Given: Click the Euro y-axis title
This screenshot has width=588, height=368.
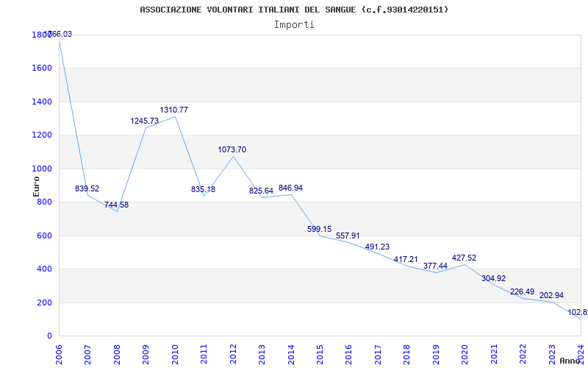Looking at the screenshot, I should tap(36, 186).
